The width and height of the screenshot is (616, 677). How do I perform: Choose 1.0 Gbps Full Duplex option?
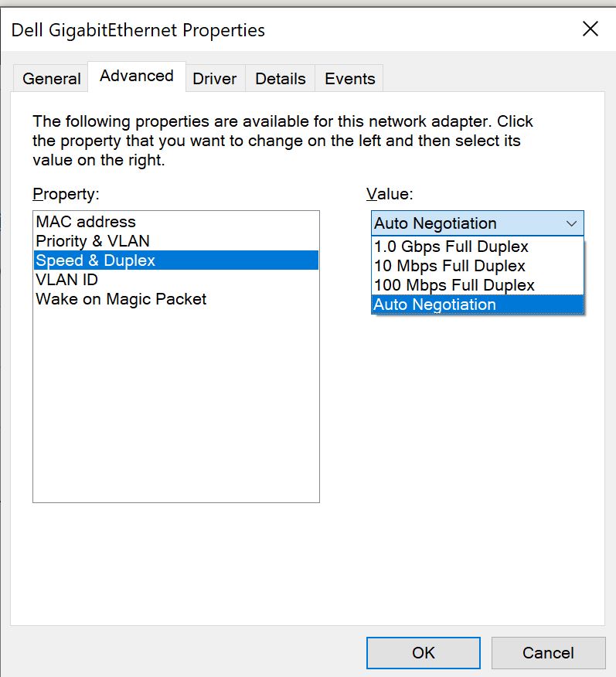451,247
